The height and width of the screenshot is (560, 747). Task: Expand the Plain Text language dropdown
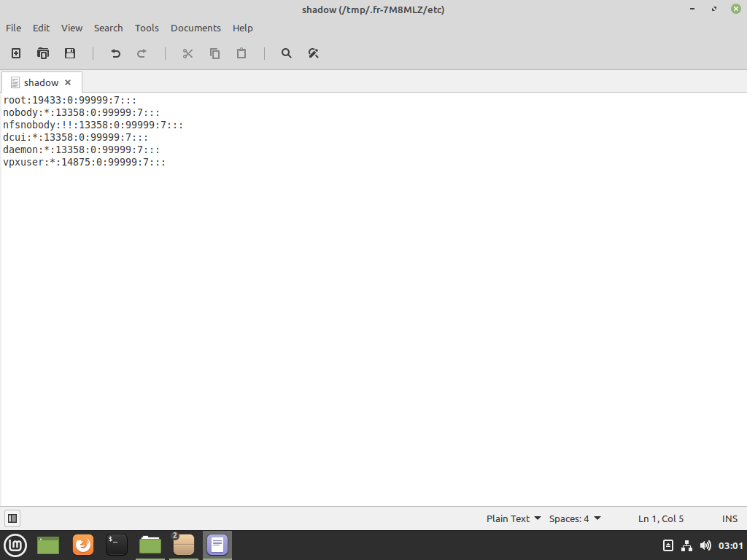tap(513, 518)
